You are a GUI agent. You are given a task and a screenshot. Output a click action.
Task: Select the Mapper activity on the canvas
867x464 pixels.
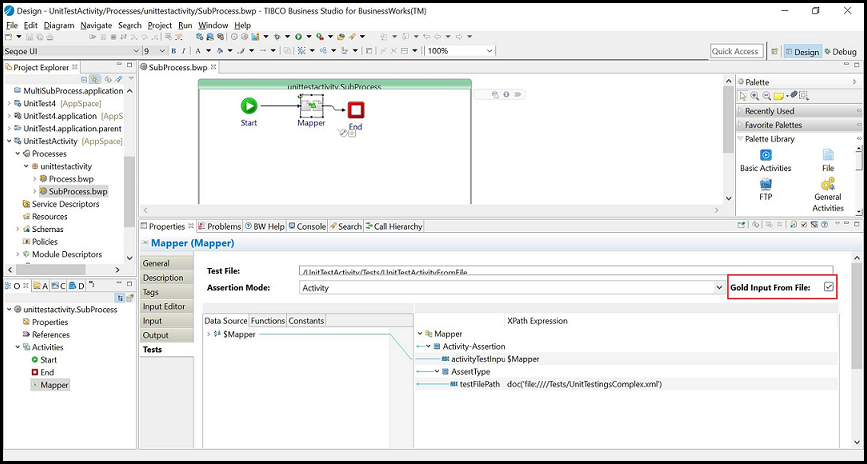311,106
